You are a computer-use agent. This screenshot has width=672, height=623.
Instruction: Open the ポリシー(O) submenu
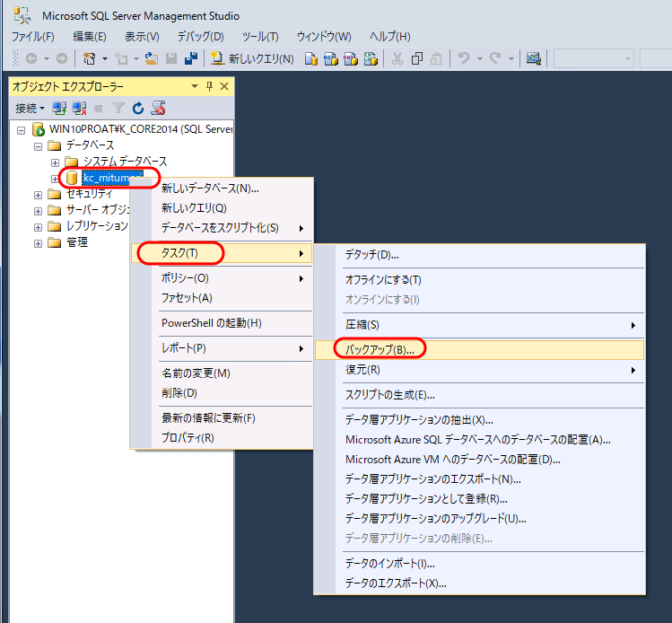[222, 278]
